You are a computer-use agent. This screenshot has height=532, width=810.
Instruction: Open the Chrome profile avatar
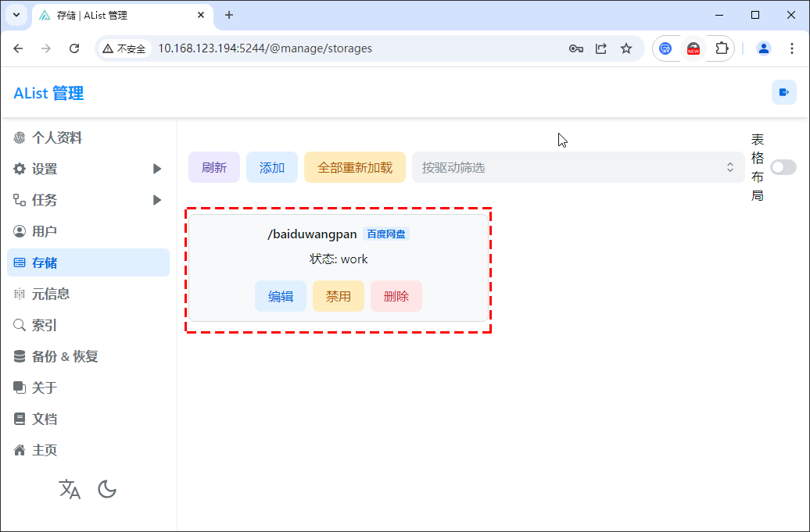pyautogui.click(x=764, y=48)
